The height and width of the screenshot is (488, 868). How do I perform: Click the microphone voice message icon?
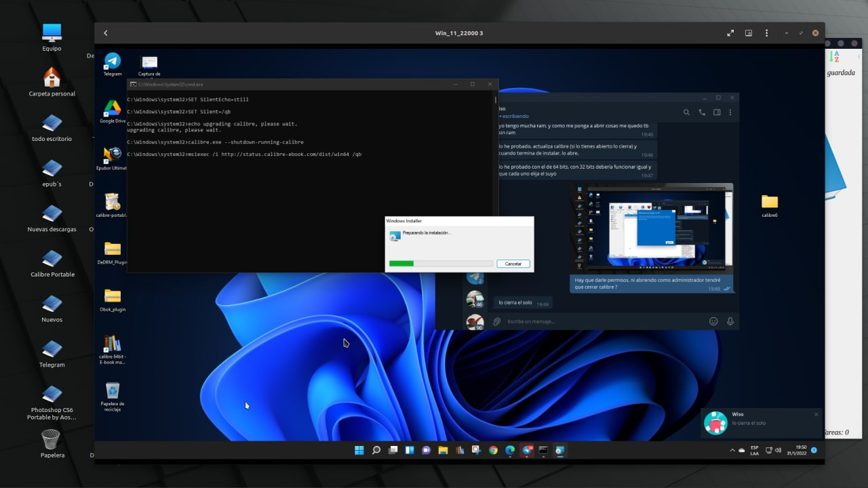click(730, 321)
